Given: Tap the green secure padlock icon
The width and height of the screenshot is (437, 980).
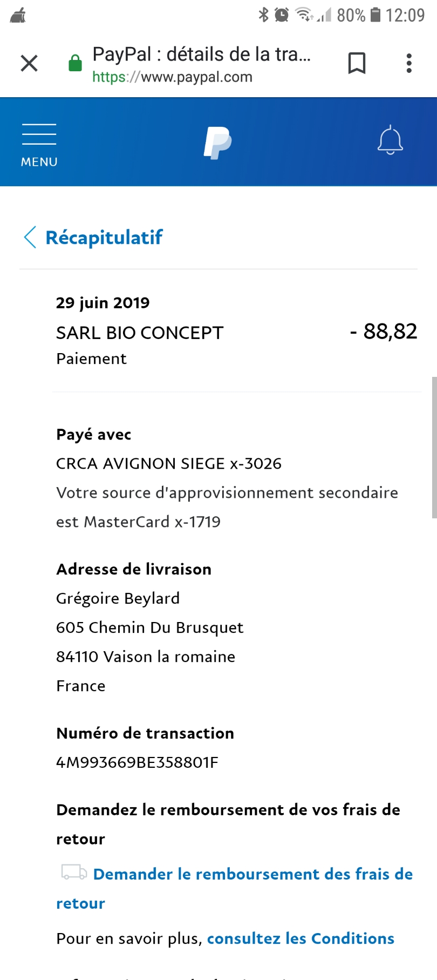Looking at the screenshot, I should pyautogui.click(x=75, y=63).
